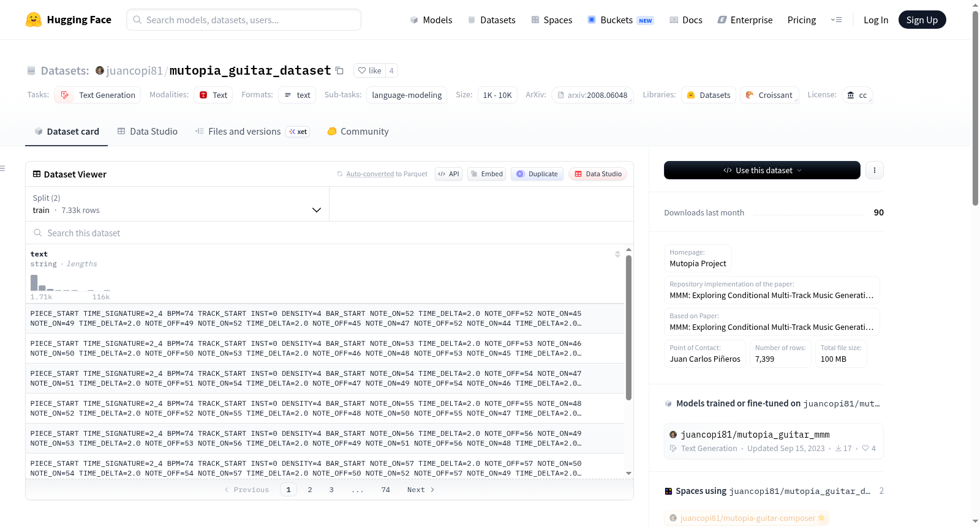
Task: Expand the Use this dataset dropdown
Action: [x=762, y=170]
